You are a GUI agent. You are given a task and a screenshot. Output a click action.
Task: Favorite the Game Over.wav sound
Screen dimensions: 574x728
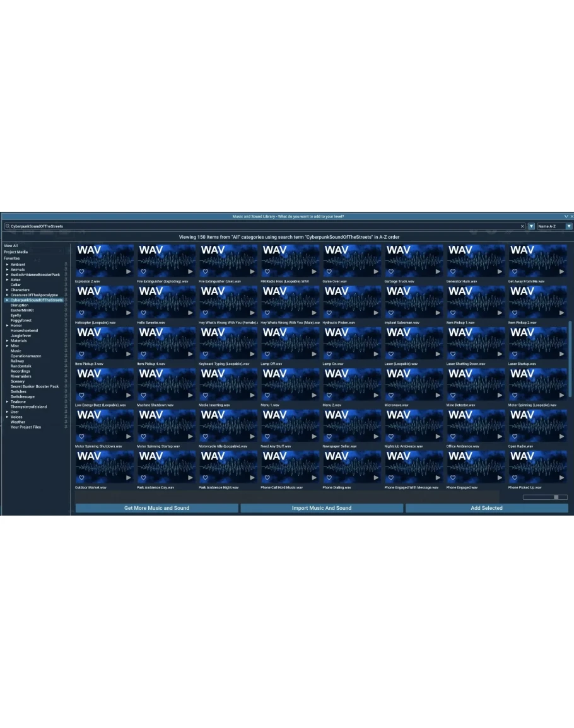[x=329, y=272]
